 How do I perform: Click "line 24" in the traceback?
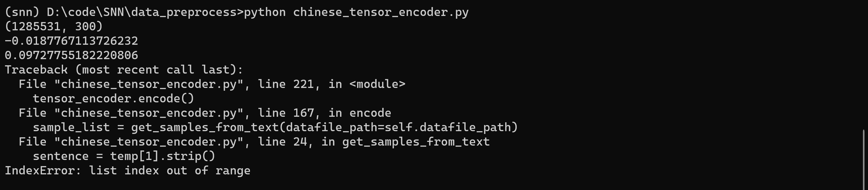pos(282,142)
